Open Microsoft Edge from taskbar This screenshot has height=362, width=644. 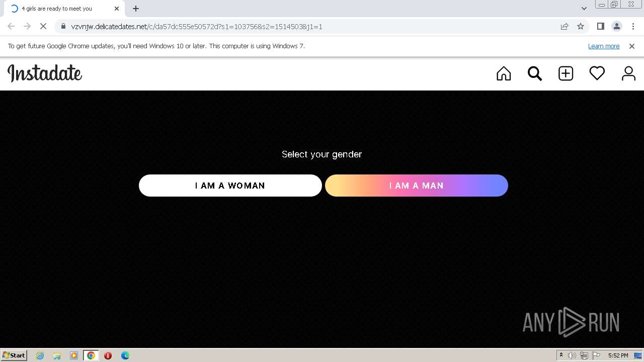click(x=125, y=355)
